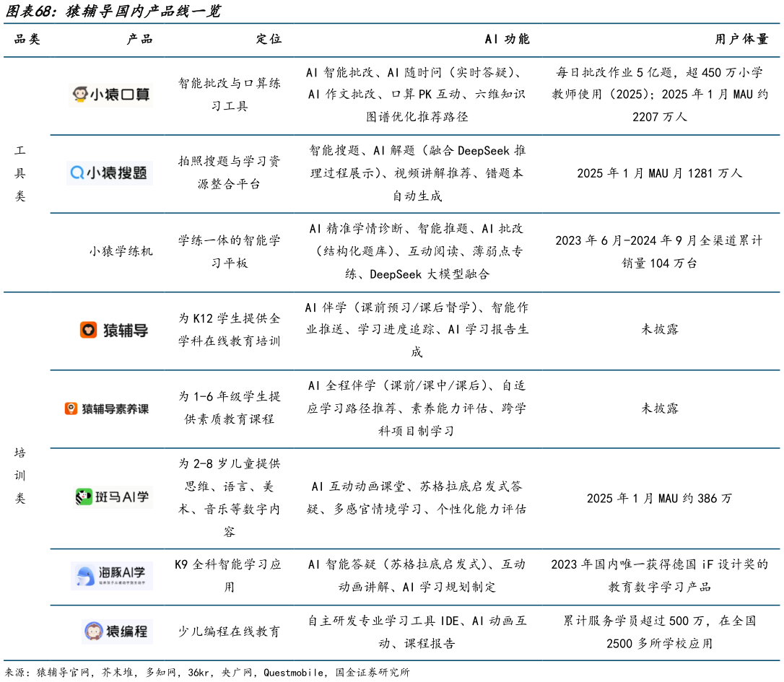Click 少儿编程在线教育 positioning text
784x682 pixels.
[x=230, y=631]
